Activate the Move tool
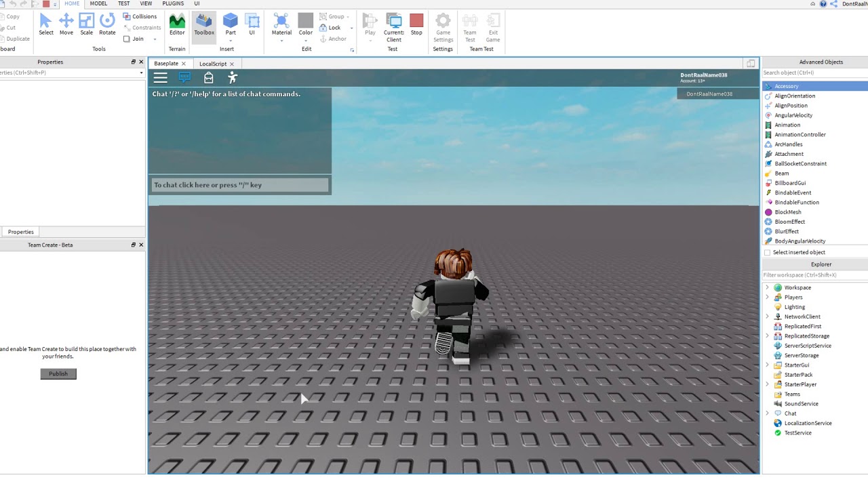Viewport: 868px width, 488px height. coord(66,24)
